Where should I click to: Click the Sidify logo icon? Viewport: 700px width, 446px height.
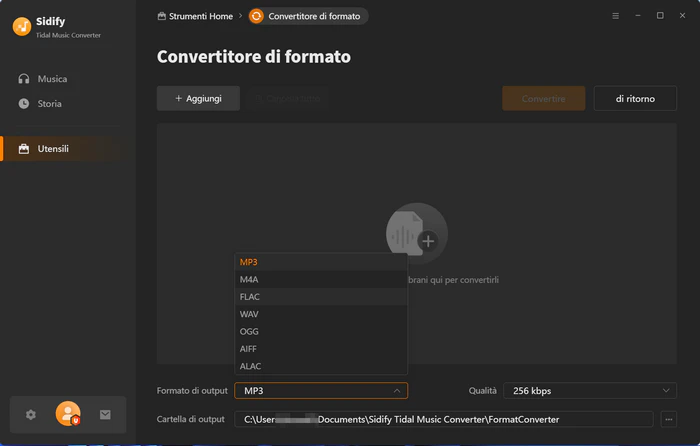pyautogui.click(x=22, y=26)
